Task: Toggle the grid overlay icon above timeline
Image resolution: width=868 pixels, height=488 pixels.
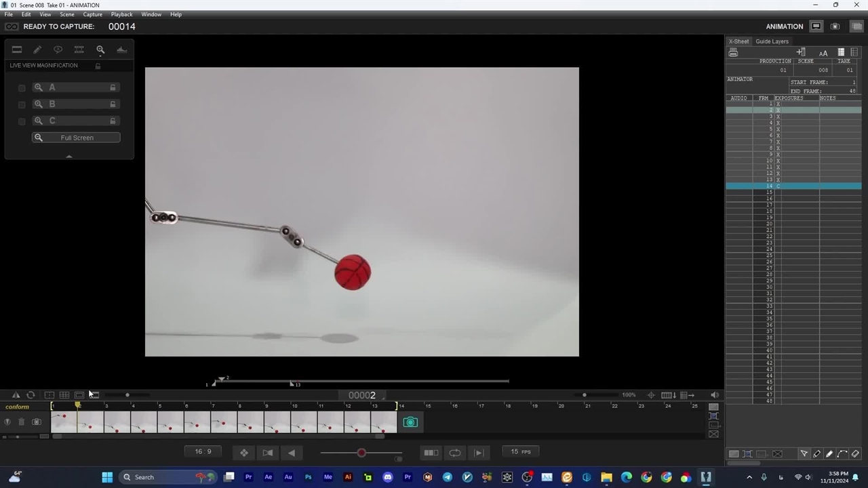Action: (64, 395)
